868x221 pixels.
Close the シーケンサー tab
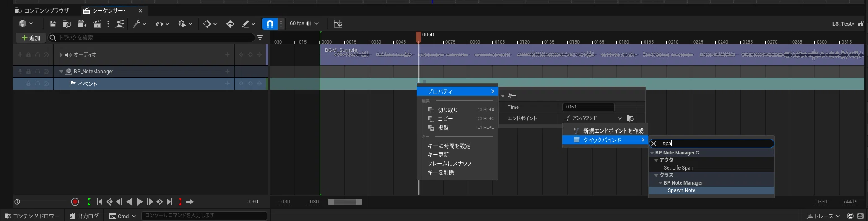(x=140, y=10)
